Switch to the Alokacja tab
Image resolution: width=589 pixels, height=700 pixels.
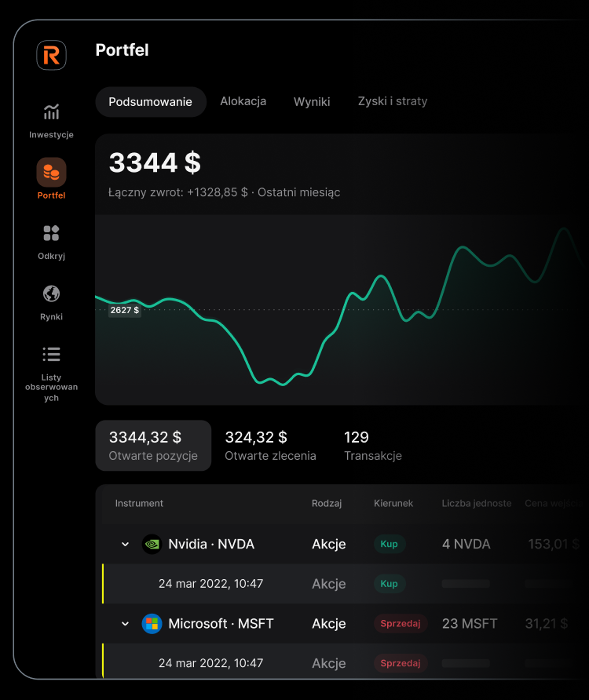point(243,101)
